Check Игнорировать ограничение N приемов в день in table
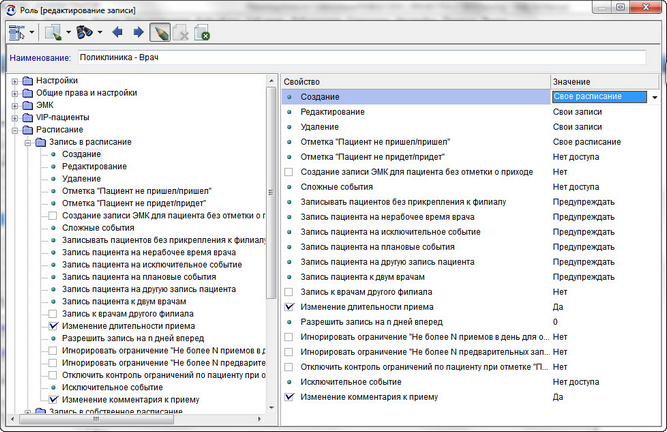Viewport: 667px width, 432px height. (x=289, y=337)
